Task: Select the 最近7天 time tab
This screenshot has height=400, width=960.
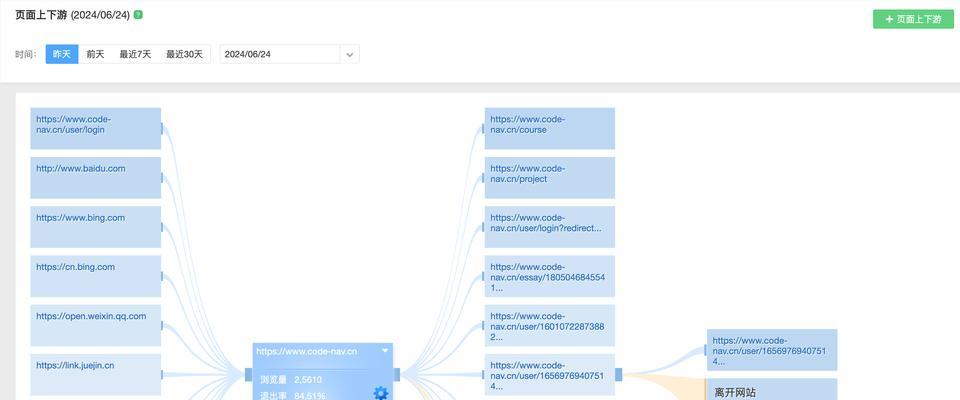Action: (135, 54)
